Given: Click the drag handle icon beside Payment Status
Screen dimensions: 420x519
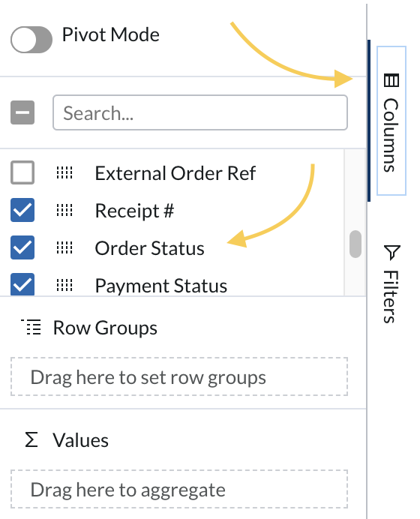Looking at the screenshot, I should [x=64, y=285].
